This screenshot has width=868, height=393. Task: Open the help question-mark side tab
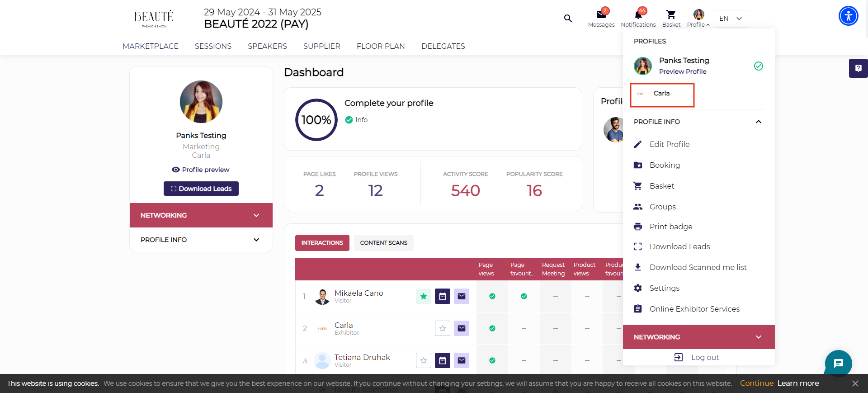(x=859, y=68)
